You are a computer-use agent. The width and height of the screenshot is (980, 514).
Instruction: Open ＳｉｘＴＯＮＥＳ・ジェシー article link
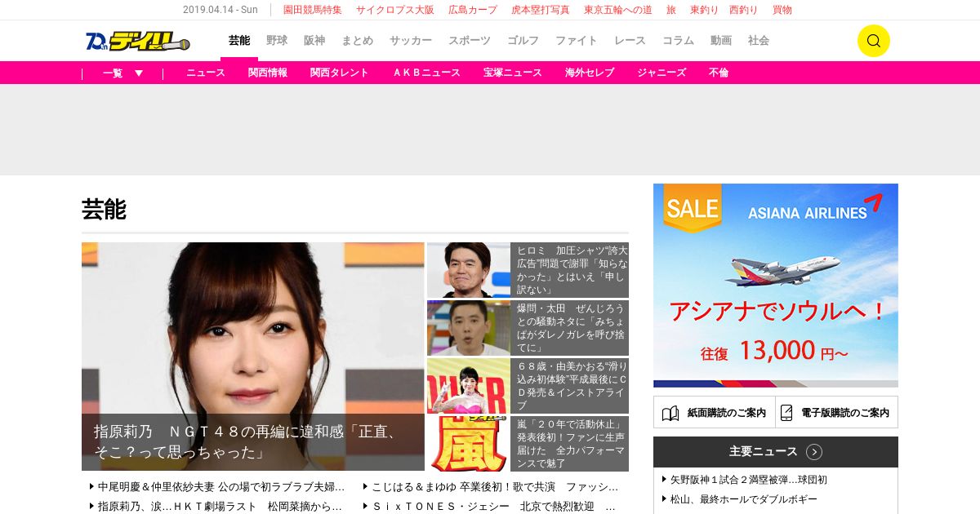pyautogui.click(x=494, y=506)
